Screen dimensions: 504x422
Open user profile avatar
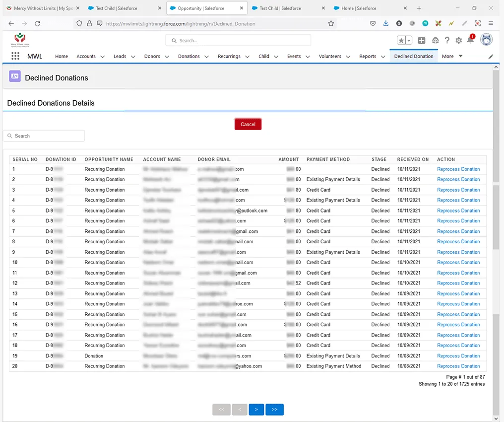486,40
